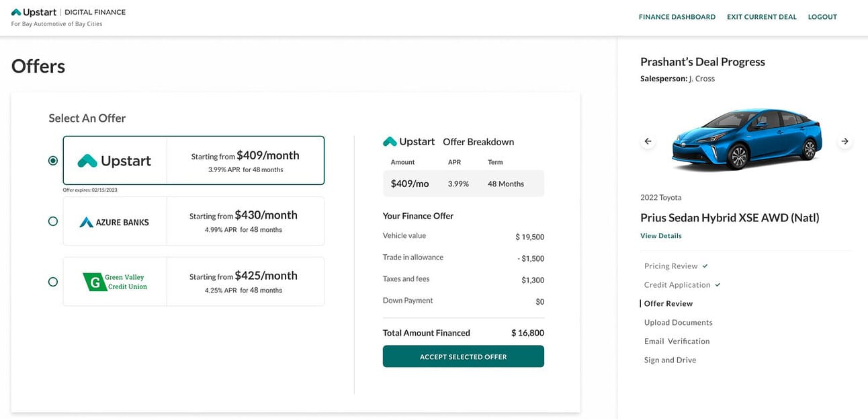
Task: Open the Finance Dashboard menu item
Action: click(x=677, y=17)
